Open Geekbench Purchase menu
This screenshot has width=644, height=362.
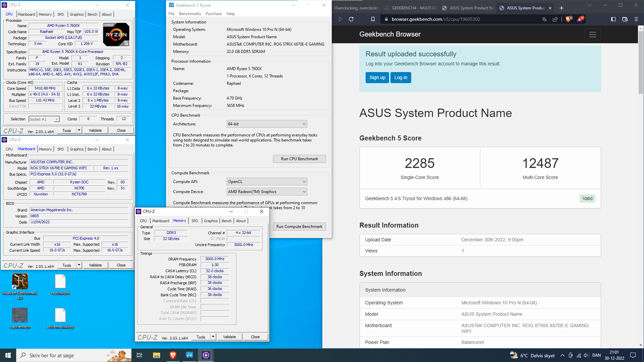(214, 14)
